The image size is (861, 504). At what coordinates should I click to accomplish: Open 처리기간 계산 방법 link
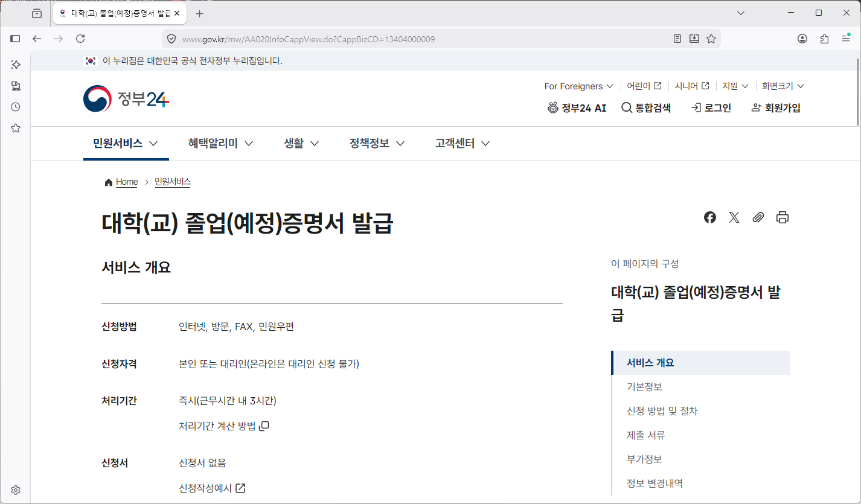point(224,426)
